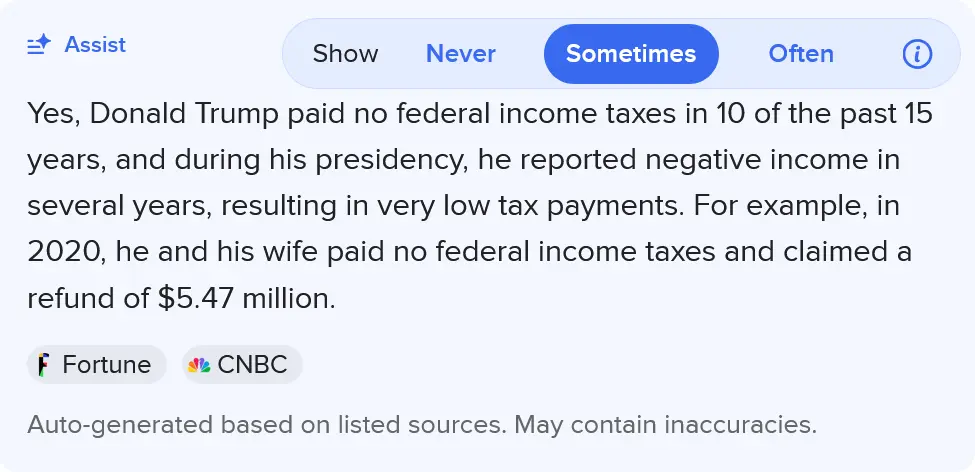The height and width of the screenshot is (472, 975).
Task: Select the Sometimes frequency option
Action: coord(631,53)
